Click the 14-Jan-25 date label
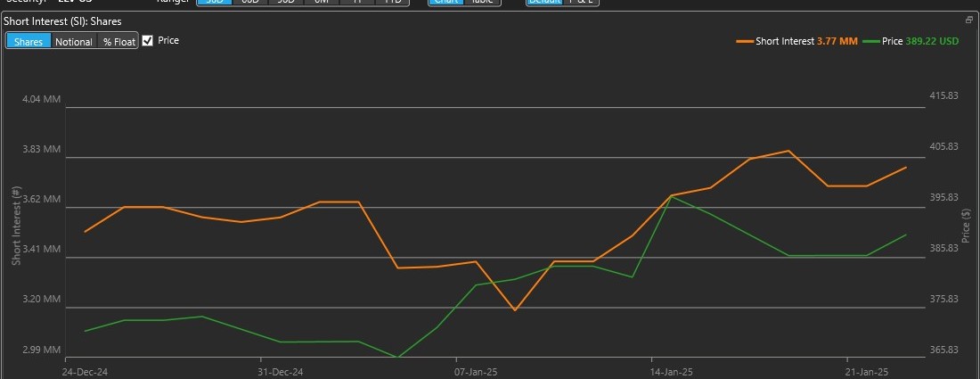Image resolution: width=980 pixels, height=379 pixels. (672, 372)
